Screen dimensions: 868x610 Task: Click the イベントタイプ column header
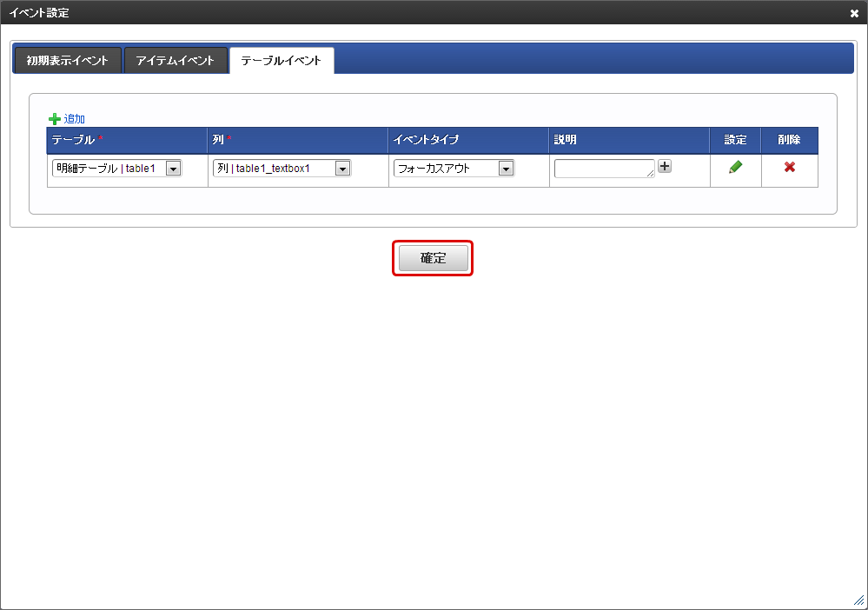pos(469,140)
